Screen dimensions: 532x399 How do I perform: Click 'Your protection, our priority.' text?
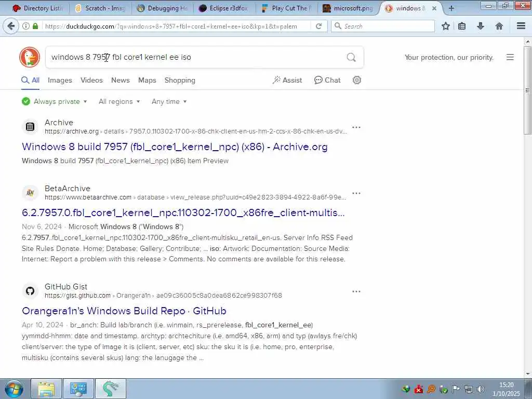point(449,57)
